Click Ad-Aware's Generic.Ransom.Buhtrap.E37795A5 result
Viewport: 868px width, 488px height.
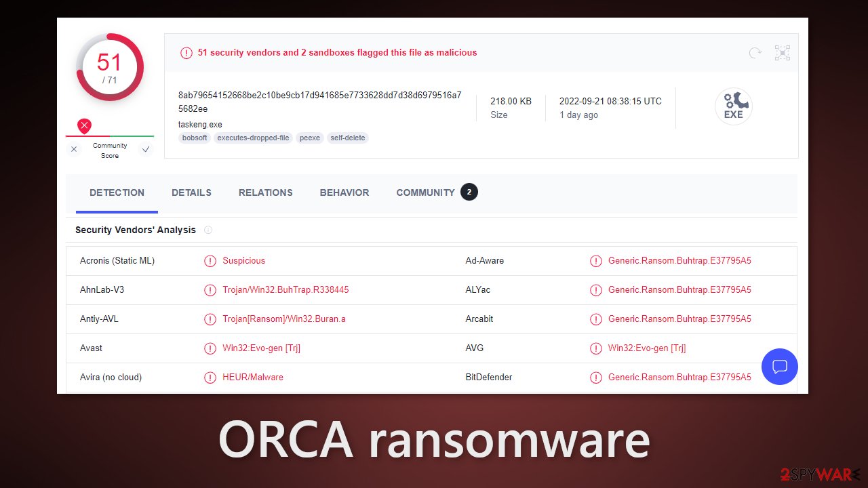679,260
